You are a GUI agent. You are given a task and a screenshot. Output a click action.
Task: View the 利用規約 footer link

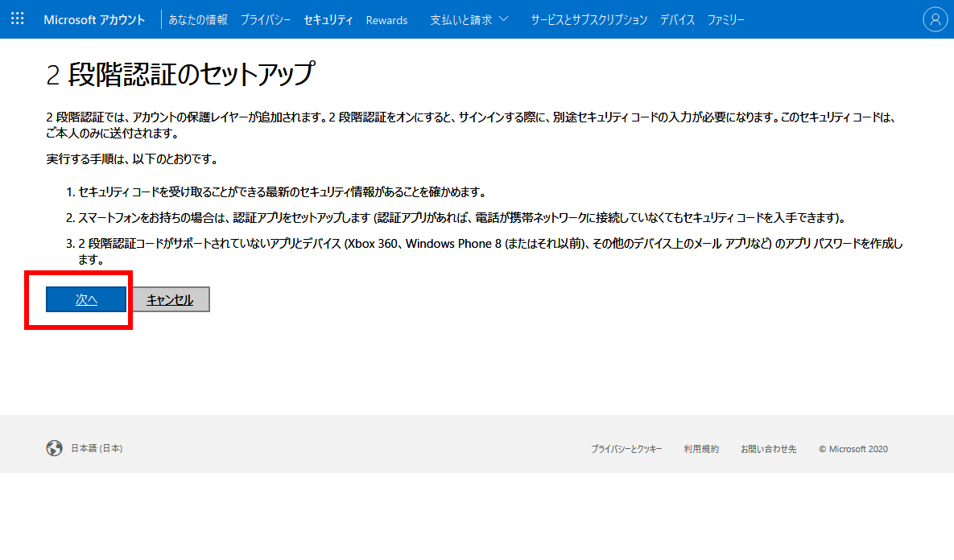(701, 449)
